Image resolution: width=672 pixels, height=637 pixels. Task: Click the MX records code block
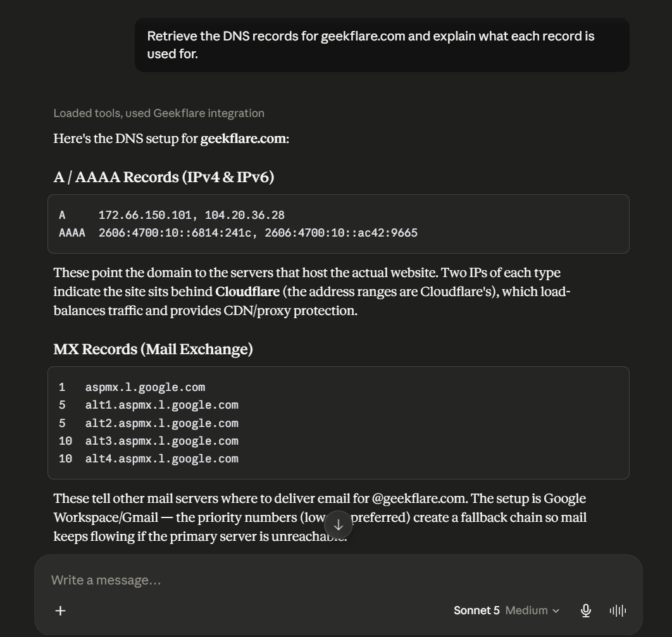click(x=338, y=423)
